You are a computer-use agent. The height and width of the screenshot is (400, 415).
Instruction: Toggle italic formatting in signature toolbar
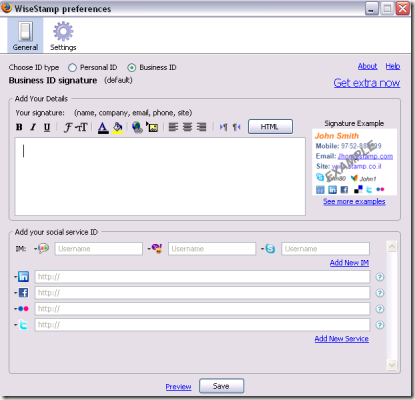pos(33,127)
